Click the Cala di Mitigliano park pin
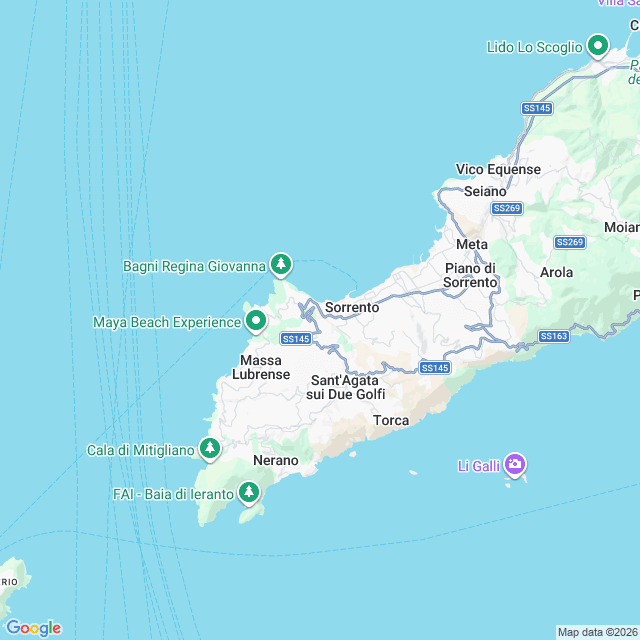This screenshot has width=640, height=640. [210, 449]
